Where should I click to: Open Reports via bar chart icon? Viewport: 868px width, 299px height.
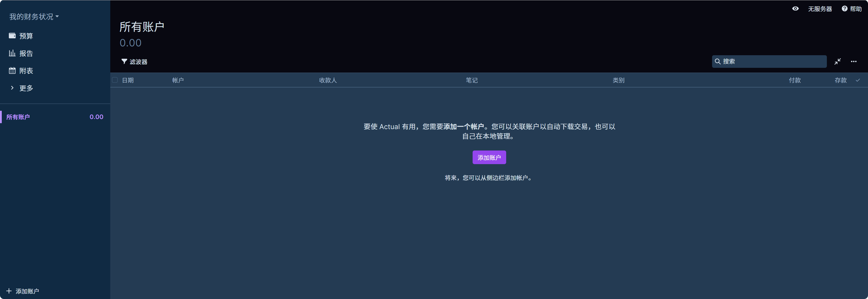tap(12, 53)
